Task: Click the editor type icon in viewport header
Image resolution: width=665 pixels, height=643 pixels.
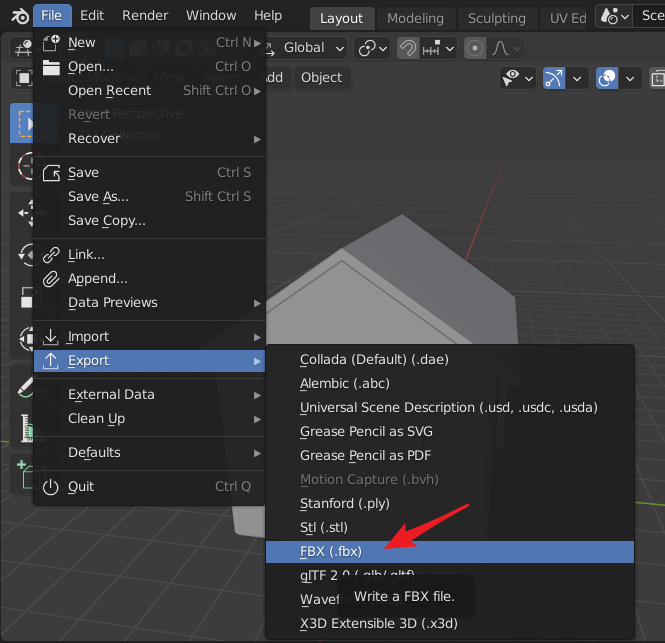Action: (x=23, y=48)
